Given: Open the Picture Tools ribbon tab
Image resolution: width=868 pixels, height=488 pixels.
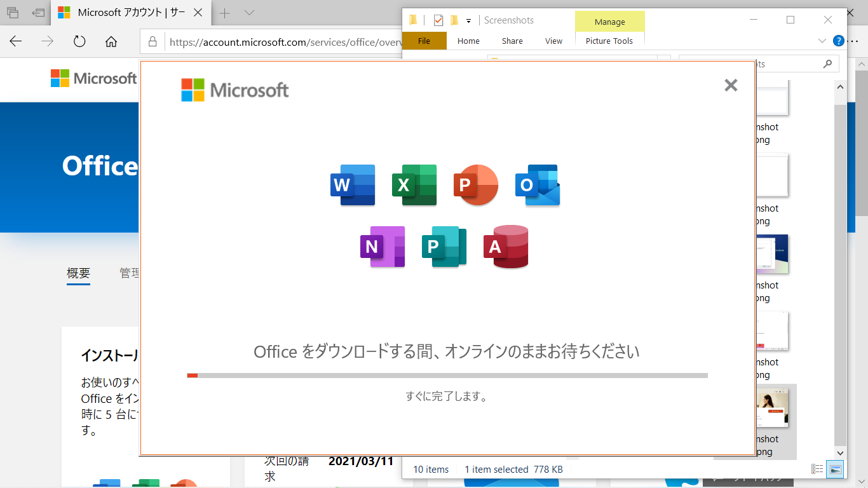Looking at the screenshot, I should tap(609, 41).
